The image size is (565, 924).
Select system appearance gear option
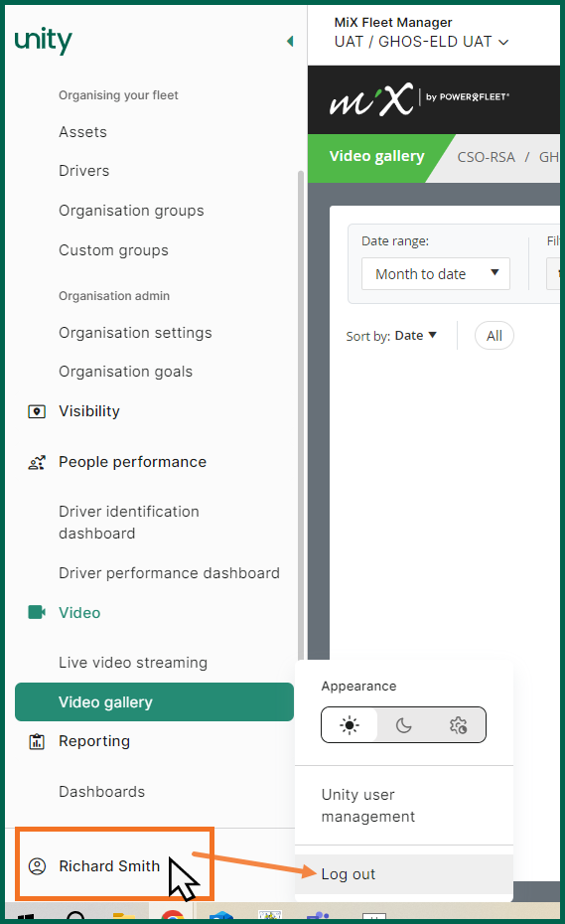458,725
